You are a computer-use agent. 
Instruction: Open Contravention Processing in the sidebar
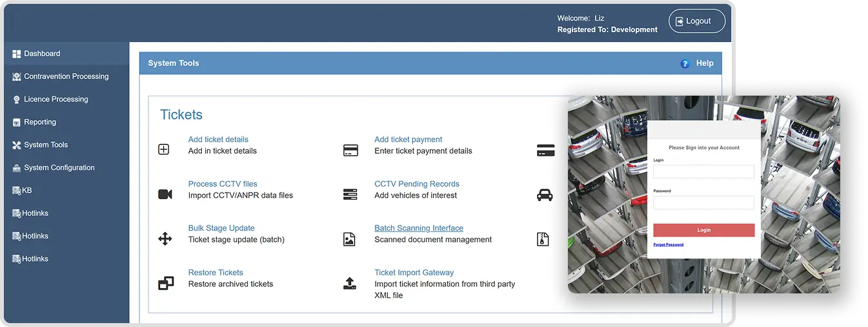[x=66, y=76]
